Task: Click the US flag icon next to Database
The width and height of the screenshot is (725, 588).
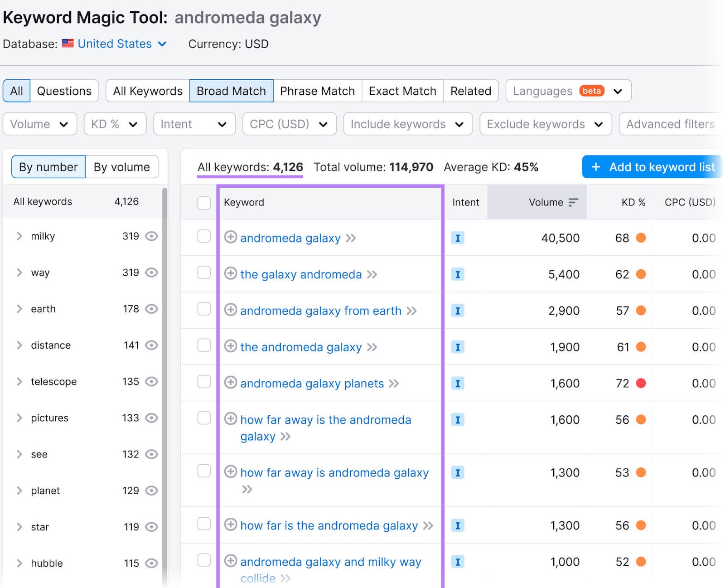Action: (x=67, y=44)
